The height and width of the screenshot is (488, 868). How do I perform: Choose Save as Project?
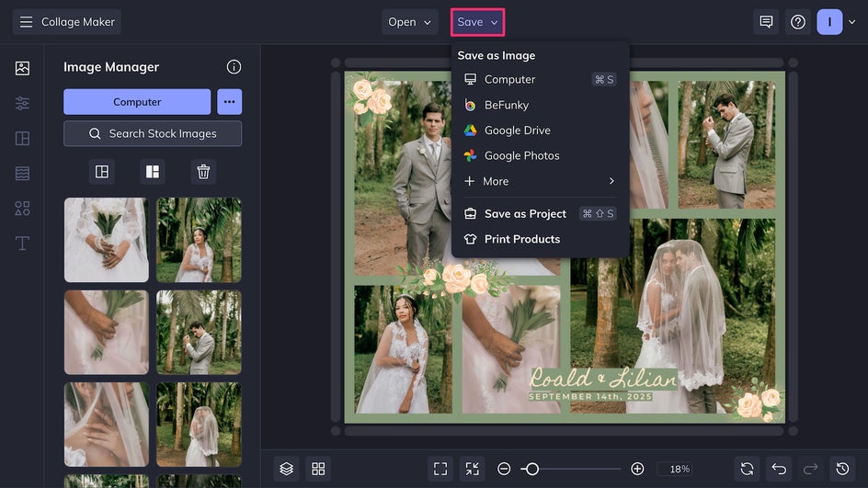coord(540,213)
